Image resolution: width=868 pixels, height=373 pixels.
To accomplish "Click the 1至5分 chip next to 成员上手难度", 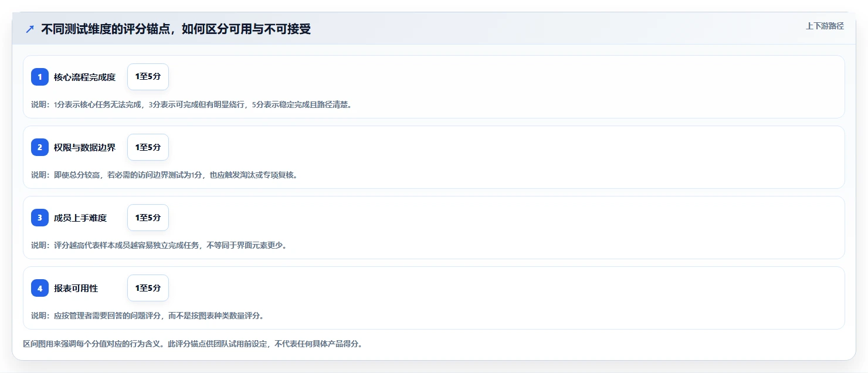I will coord(148,218).
